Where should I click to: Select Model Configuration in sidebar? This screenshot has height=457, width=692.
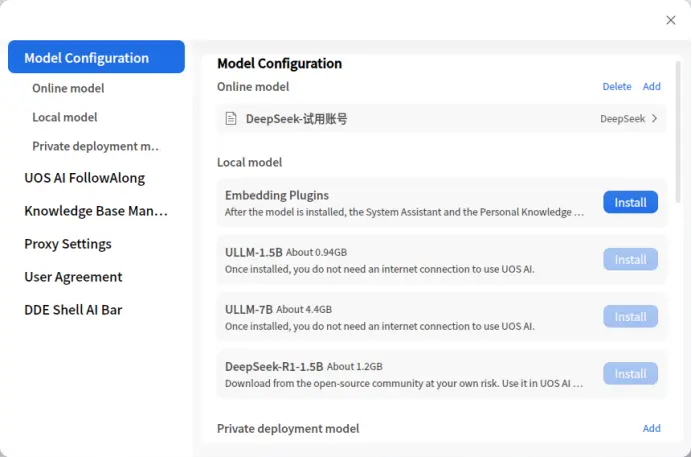[96, 57]
